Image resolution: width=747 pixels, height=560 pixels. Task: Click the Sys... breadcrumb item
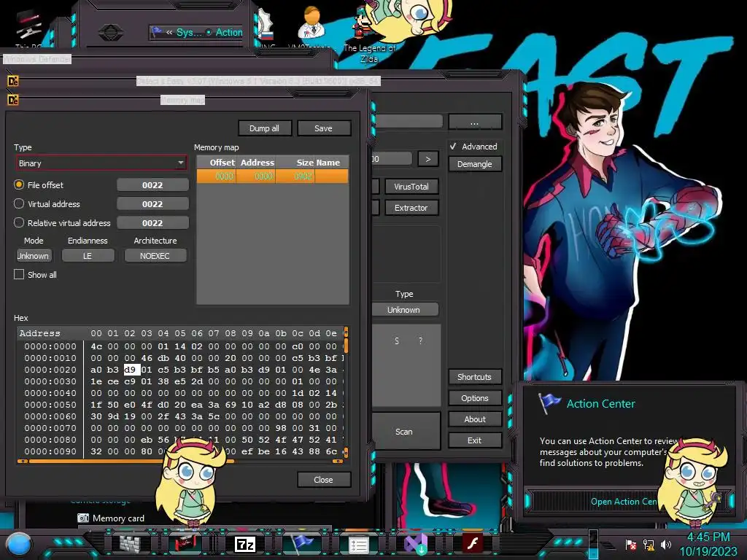(x=189, y=32)
